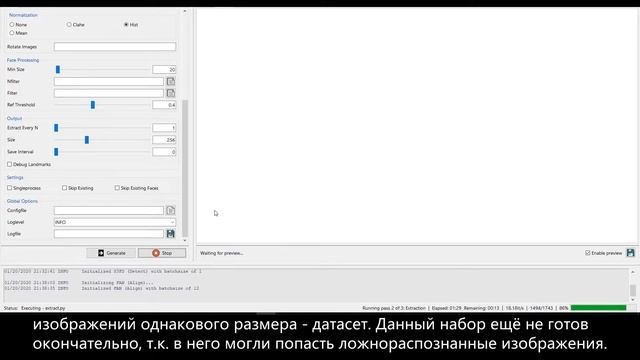The image size is (640, 360).
Task: Focus the Configfile path field
Action: click(109, 210)
